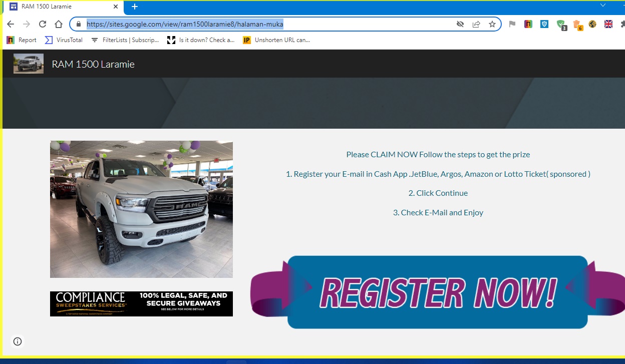This screenshot has width=625, height=364.
Task: Open the browser home page
Action: [59, 24]
